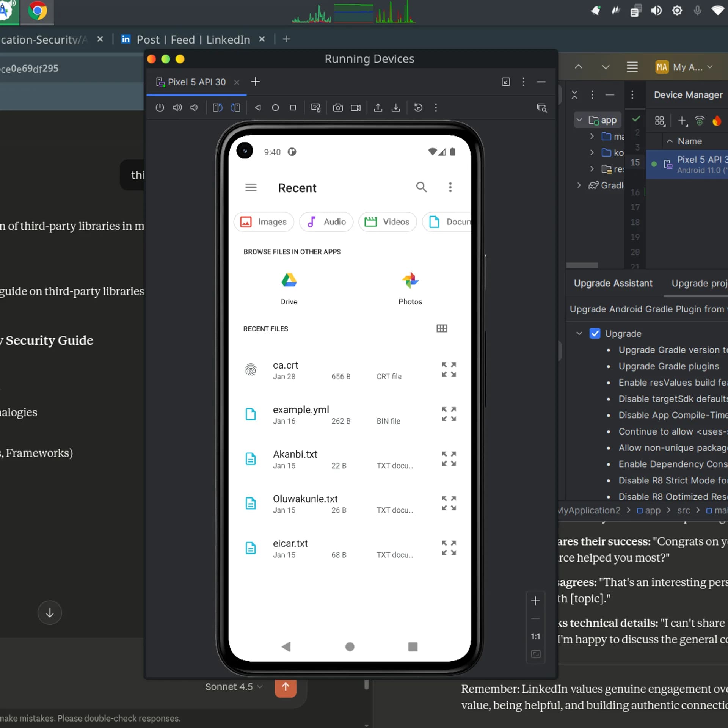Expand the ca.crt file preview

coord(449,369)
